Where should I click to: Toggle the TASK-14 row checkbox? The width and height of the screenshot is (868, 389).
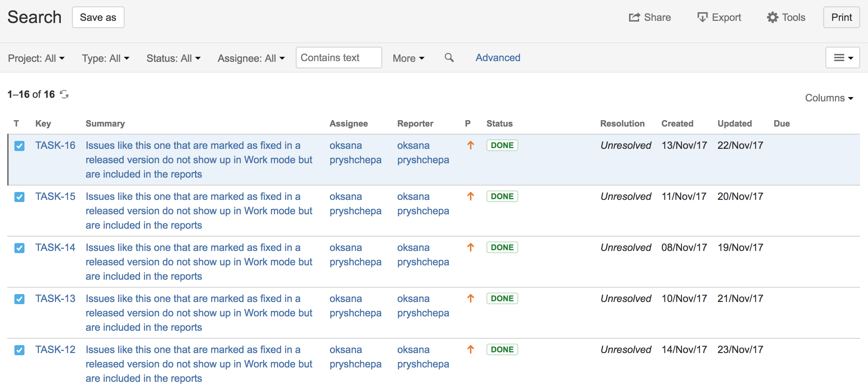(19, 248)
